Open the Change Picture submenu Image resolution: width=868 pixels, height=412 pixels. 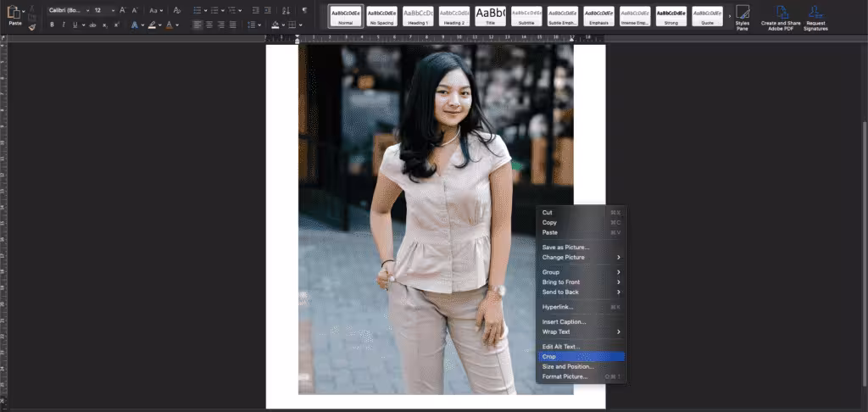click(581, 258)
